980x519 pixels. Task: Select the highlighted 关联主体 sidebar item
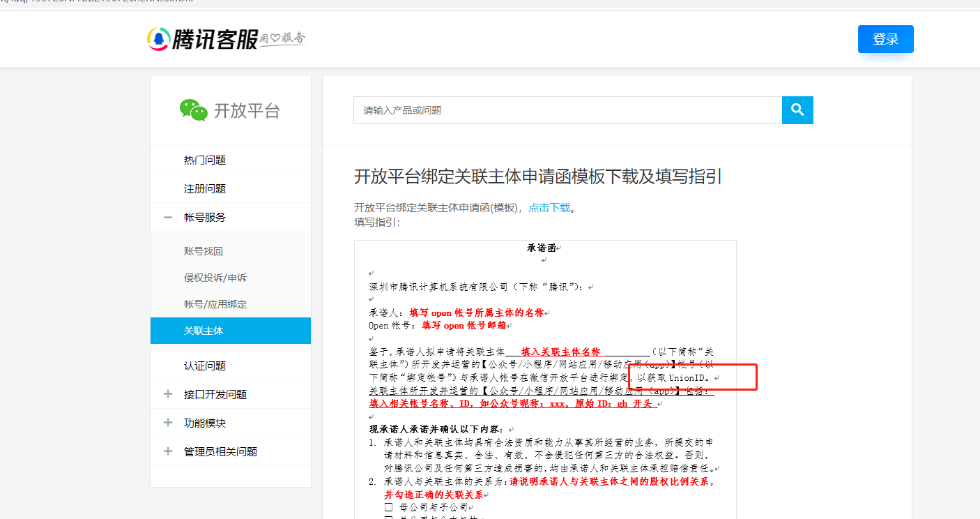tap(231, 331)
